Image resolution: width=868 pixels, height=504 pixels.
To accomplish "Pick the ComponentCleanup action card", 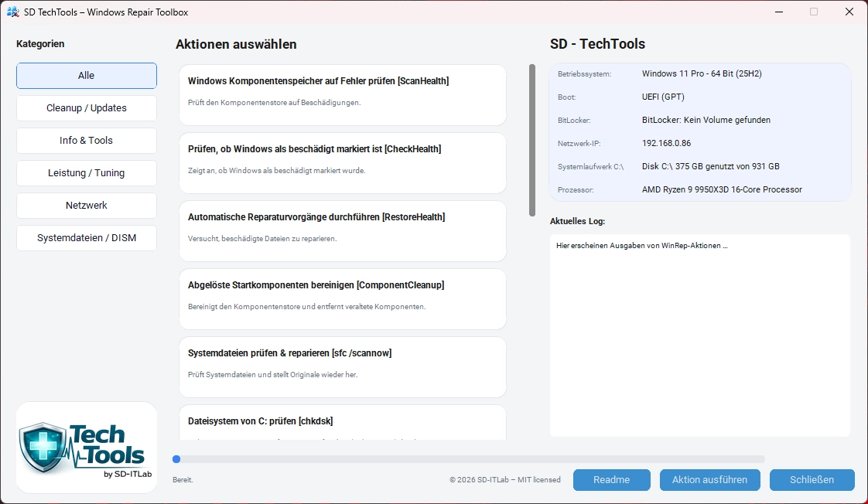I will point(342,299).
